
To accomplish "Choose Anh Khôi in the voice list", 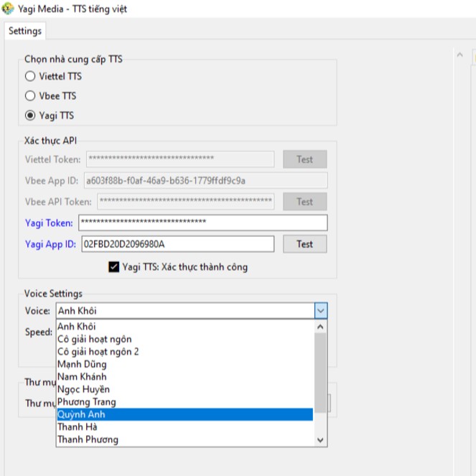I will 185,327.
